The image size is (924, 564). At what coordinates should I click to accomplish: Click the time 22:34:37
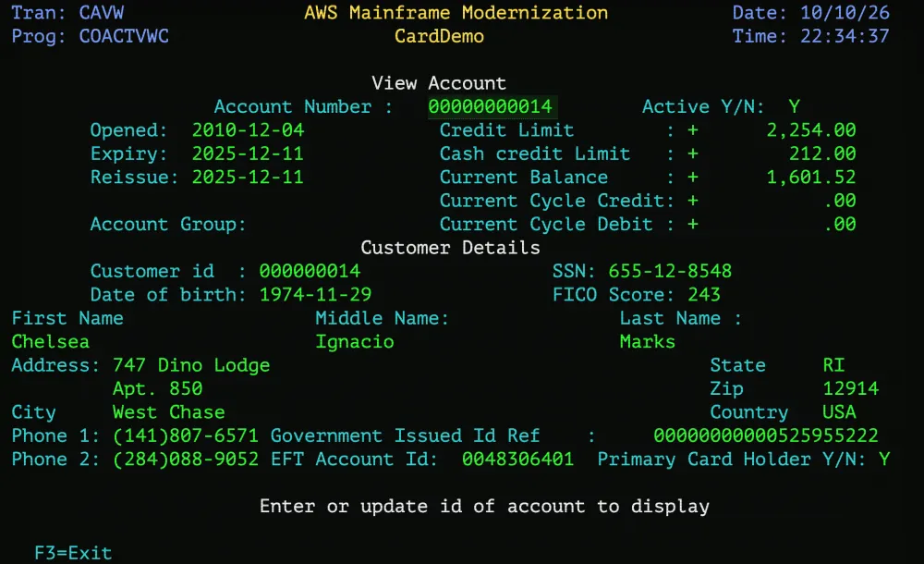pyautogui.click(x=845, y=36)
